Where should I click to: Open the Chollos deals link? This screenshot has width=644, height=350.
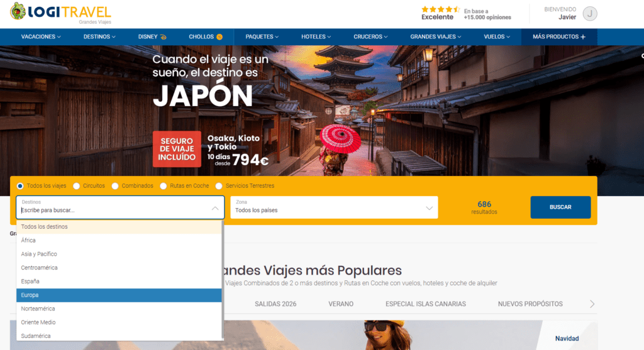point(206,37)
